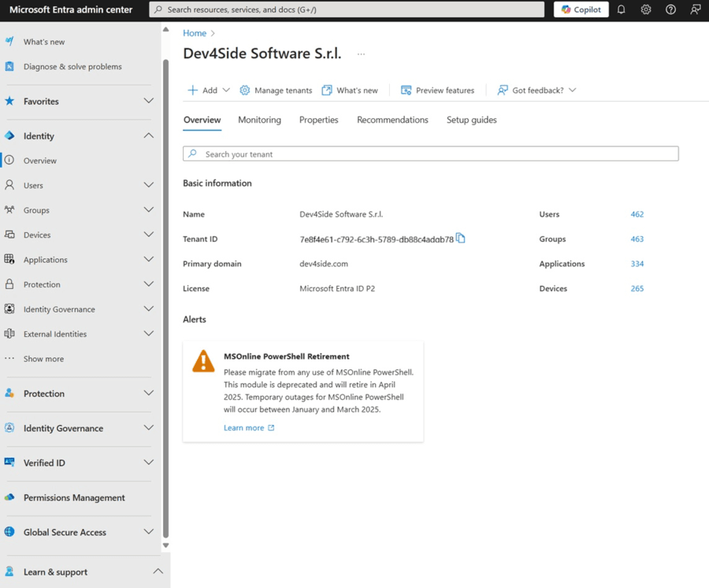The image size is (709, 588).
Task: Switch to the Monitoring tab
Action: (259, 120)
